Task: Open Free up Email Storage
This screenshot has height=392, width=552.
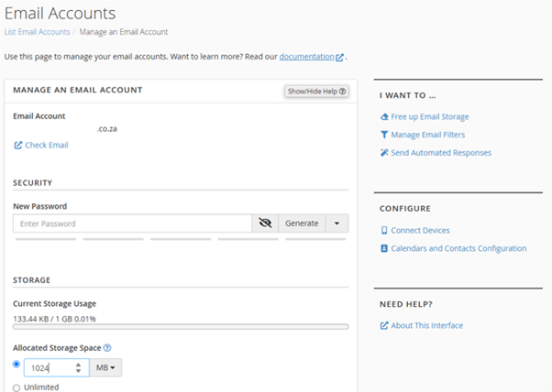Action: pos(430,116)
